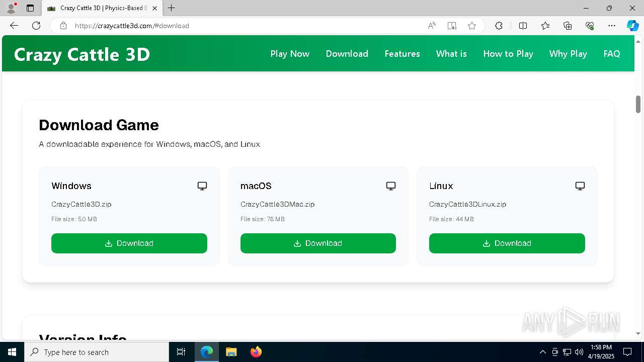
Task: Open Task View on taskbar
Action: 181,352
